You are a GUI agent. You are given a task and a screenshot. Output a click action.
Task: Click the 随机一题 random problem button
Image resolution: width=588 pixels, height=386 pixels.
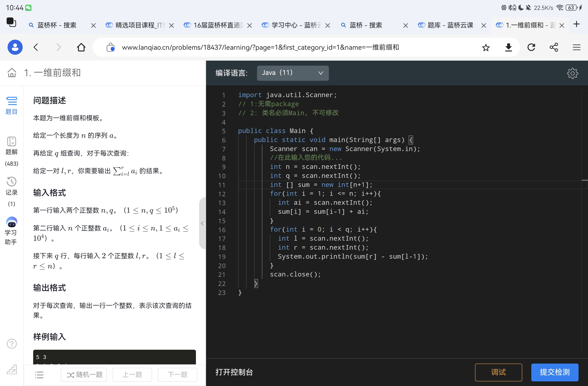(x=84, y=375)
